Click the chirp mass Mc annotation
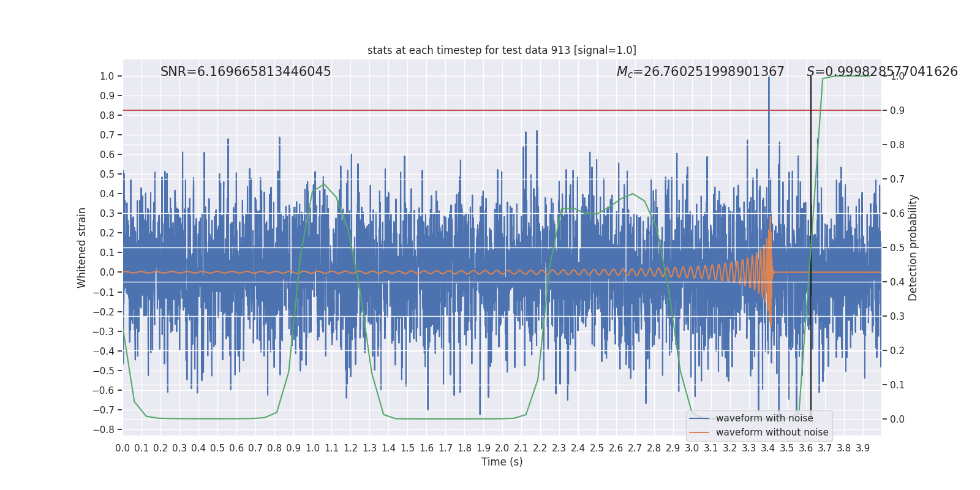 tap(700, 72)
